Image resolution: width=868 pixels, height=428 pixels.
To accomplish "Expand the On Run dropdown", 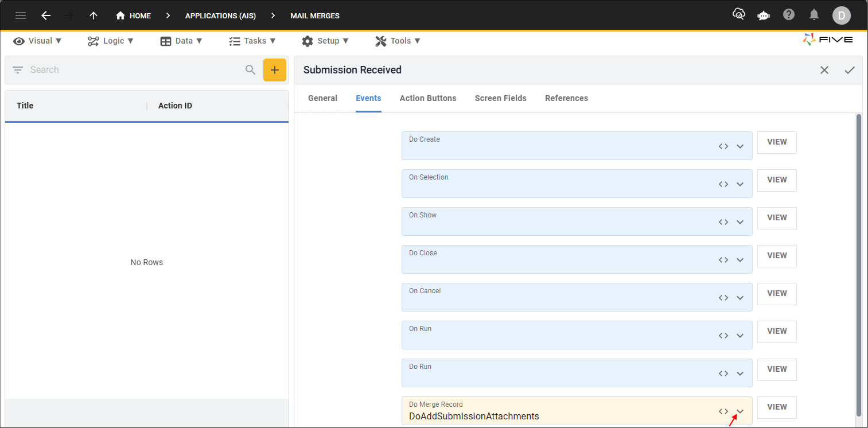I will tap(740, 336).
